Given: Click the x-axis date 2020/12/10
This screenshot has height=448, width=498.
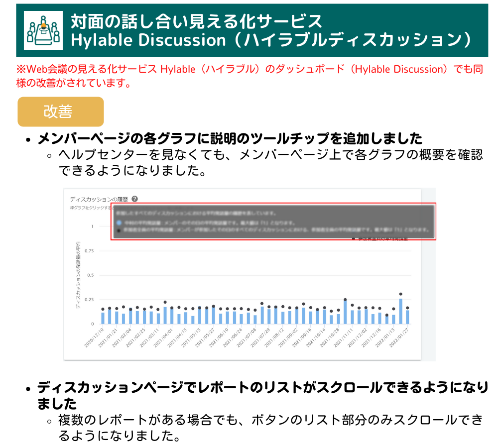Looking at the screenshot, I should [94, 338].
